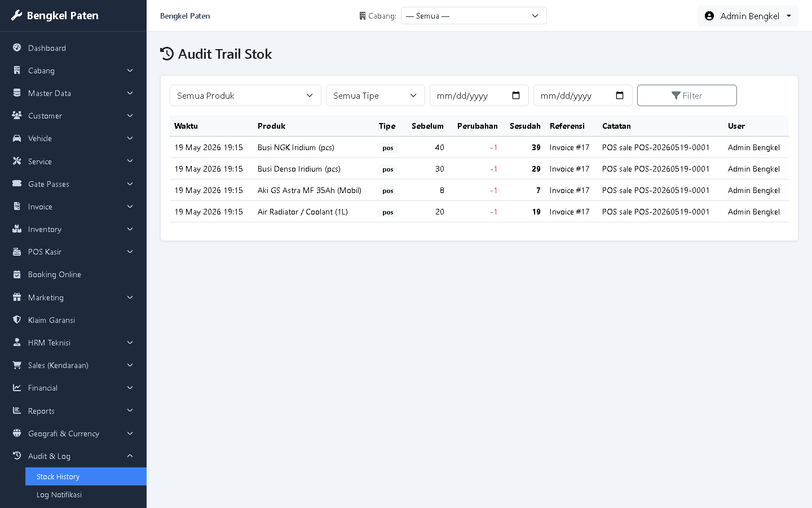Expand the Master Data chevron
Screen dimensions: 812x508
coord(130,93)
